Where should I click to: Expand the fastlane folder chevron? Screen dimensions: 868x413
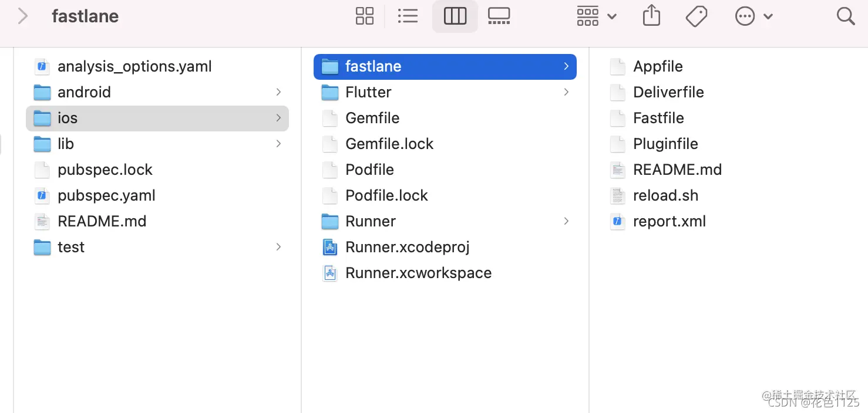point(566,66)
